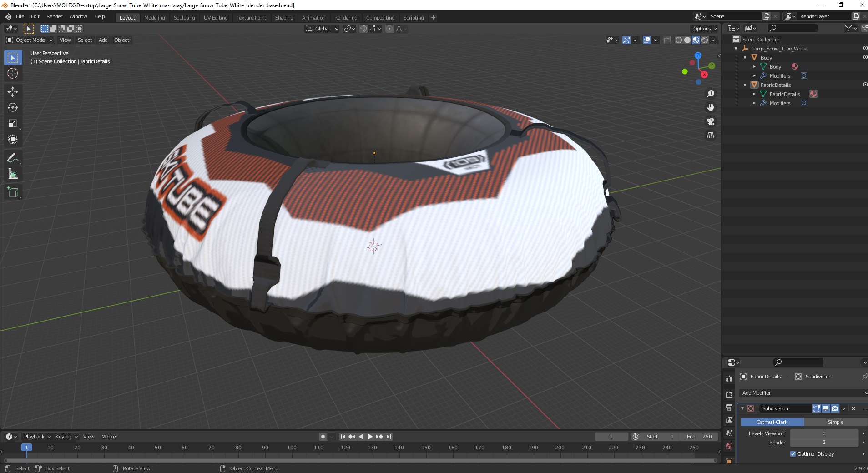This screenshot has height=473, width=868.
Task: Expand Modifiers under FabricDetails
Action: (754, 103)
